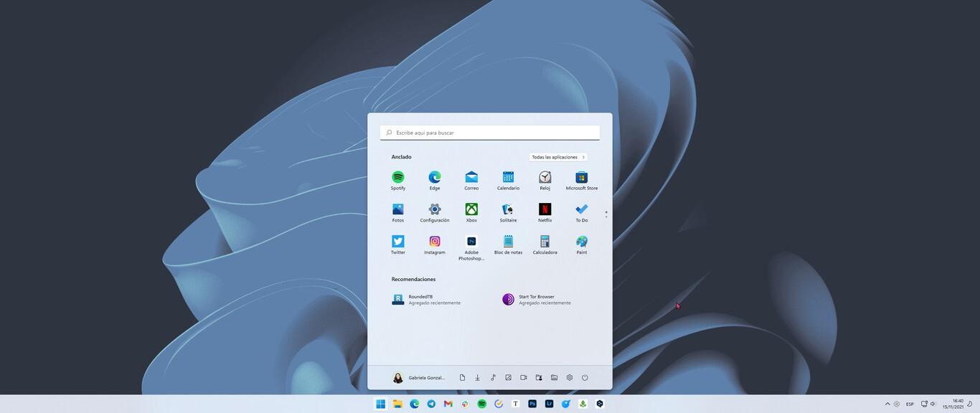This screenshot has width=980, height=413.
Task: Click the Documents folder icon in Start footer
Action: (462, 378)
